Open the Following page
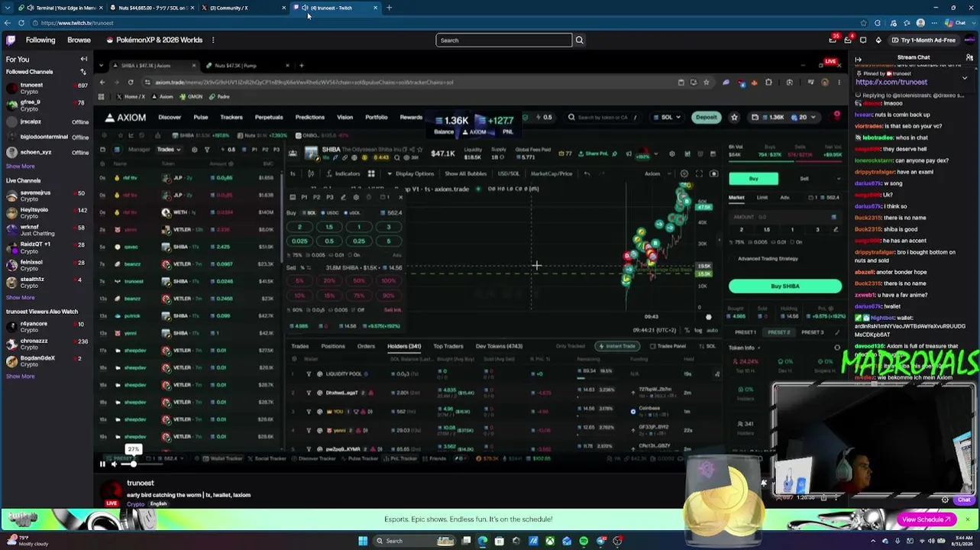This screenshot has width=980, height=550. coord(40,40)
